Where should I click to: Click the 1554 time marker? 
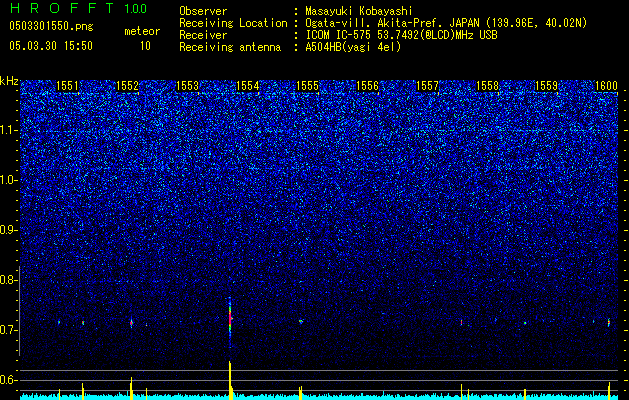pyautogui.click(x=248, y=86)
